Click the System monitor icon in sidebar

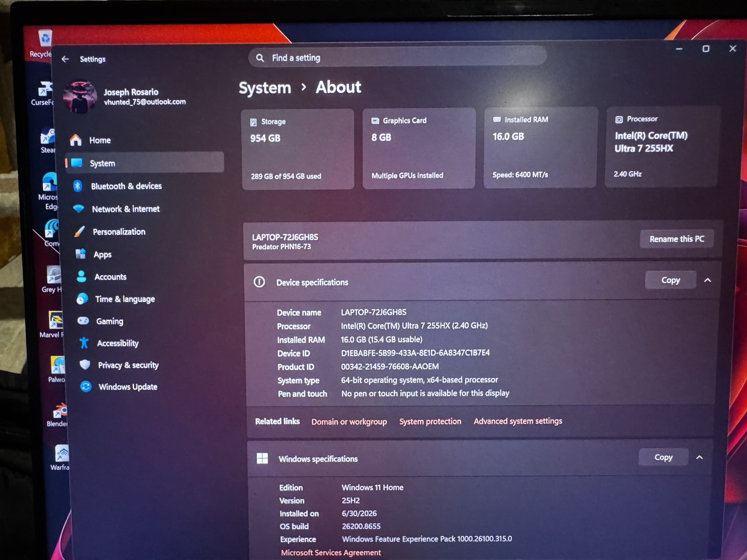click(77, 163)
